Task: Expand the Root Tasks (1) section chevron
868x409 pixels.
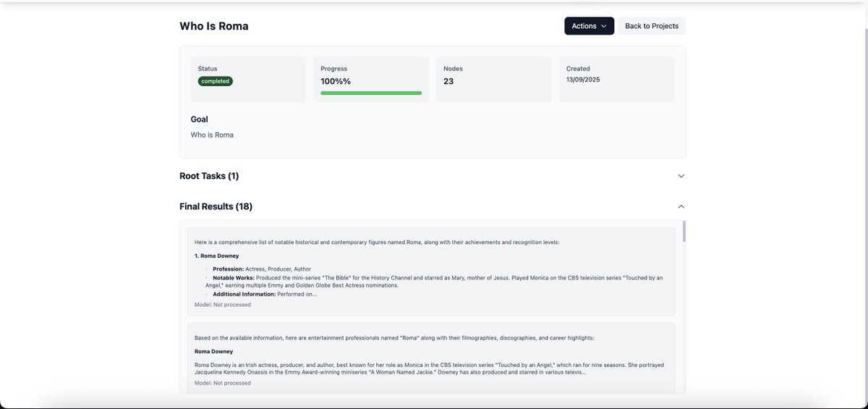Action: (681, 176)
